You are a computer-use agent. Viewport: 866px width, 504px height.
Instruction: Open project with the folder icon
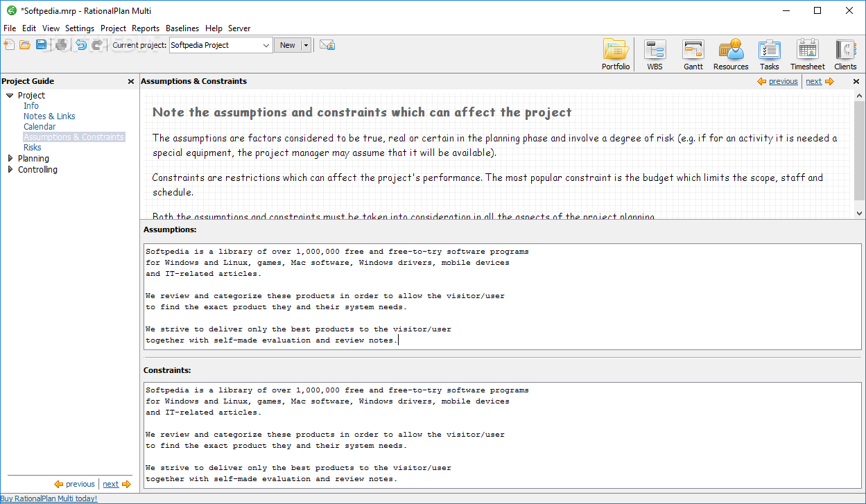tap(25, 45)
